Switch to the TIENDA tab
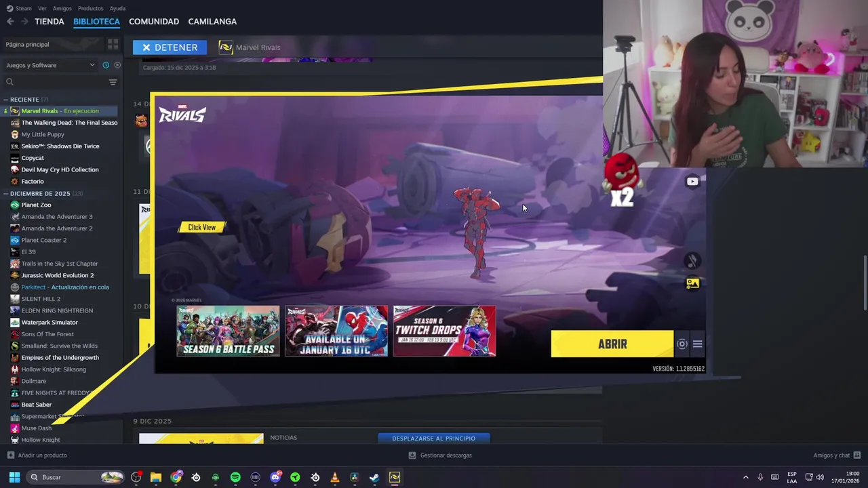Viewport: 868px width, 488px height. pos(50,22)
